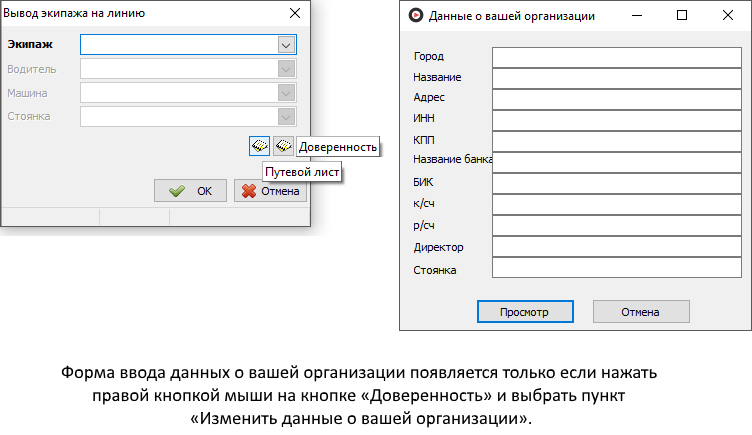Select the ИНН text field
Viewport: 752px width, 435px height.
point(614,118)
